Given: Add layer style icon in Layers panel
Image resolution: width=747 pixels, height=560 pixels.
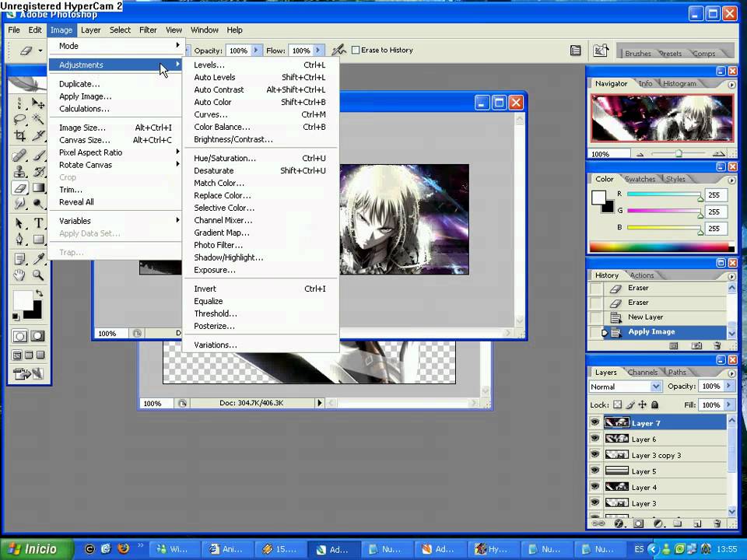Looking at the screenshot, I should click(x=619, y=523).
